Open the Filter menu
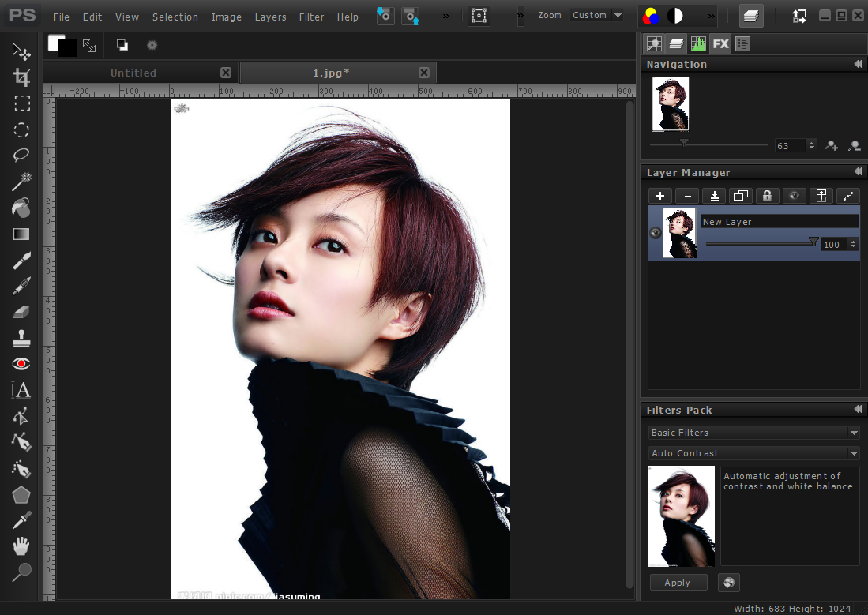The width and height of the screenshot is (868, 615). 311,17
